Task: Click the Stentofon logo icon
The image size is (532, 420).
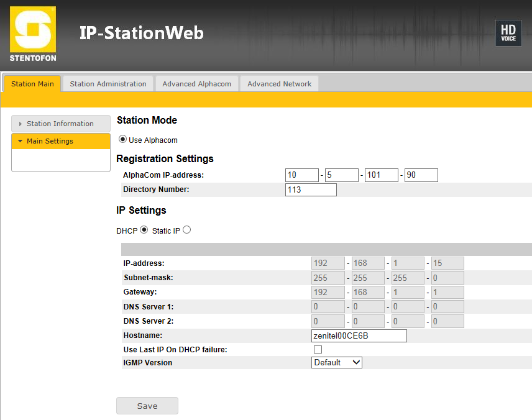Action: (x=33, y=34)
